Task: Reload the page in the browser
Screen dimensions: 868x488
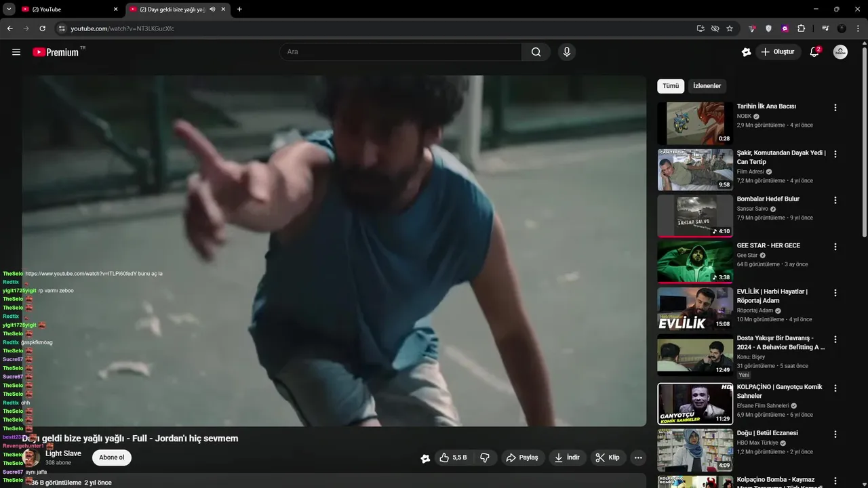Action: [42, 28]
